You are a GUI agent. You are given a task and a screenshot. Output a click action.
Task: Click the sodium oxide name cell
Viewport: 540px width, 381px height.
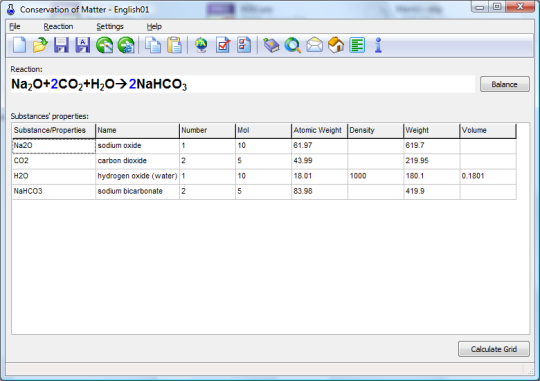coord(137,146)
